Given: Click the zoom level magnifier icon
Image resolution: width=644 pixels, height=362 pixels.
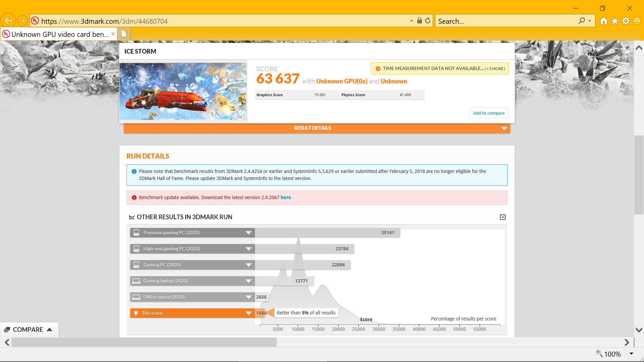Looking at the screenshot, I should pyautogui.click(x=599, y=353).
